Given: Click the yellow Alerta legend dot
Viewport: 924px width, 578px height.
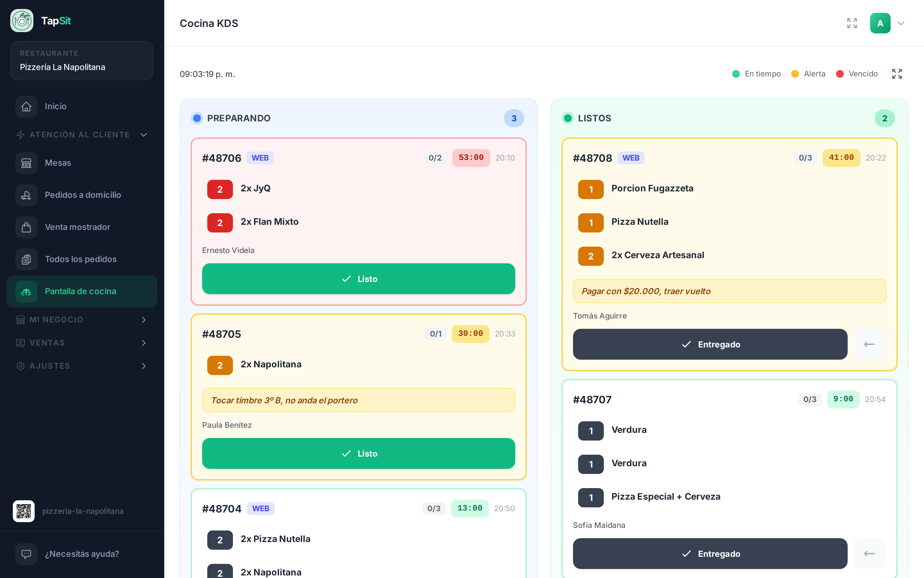Looking at the screenshot, I should [x=795, y=74].
